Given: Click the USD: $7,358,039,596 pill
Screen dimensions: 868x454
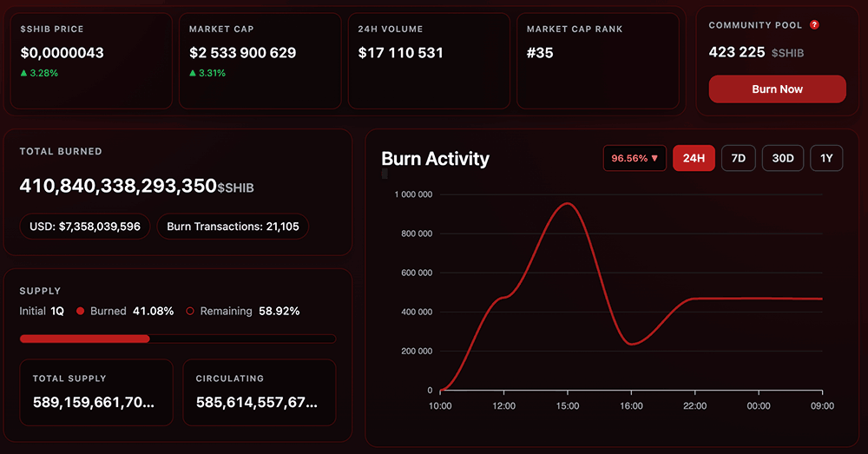Looking at the screenshot, I should [x=85, y=227].
